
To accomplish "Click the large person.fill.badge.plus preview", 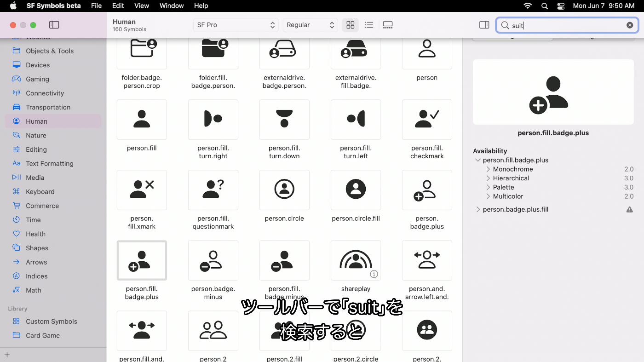I will 553,92.
